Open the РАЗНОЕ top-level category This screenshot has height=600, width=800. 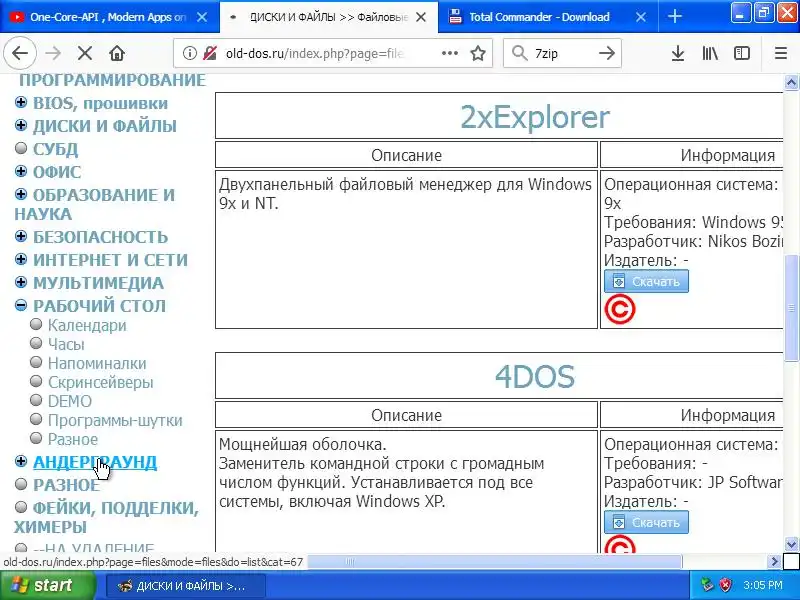point(66,485)
